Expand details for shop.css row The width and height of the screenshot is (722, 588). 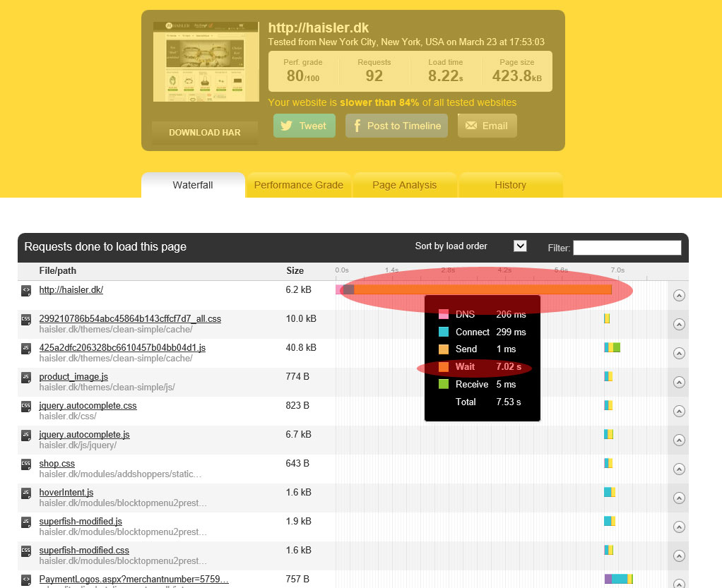click(x=679, y=469)
